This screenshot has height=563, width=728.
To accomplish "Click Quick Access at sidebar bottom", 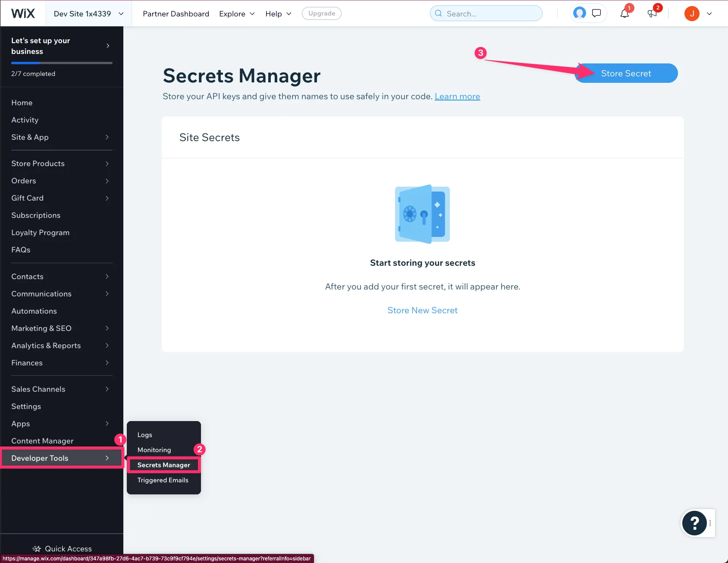I will (62, 549).
